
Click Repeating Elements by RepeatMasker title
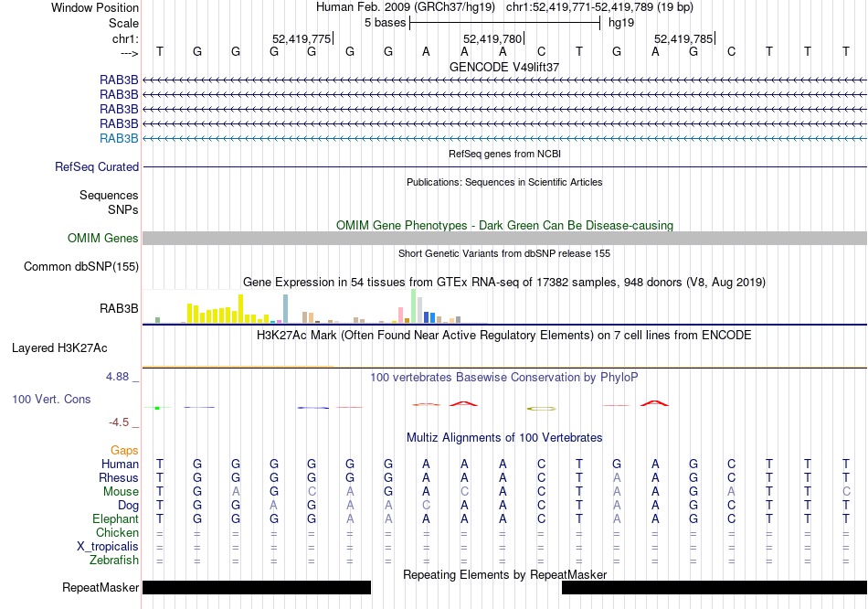point(504,574)
